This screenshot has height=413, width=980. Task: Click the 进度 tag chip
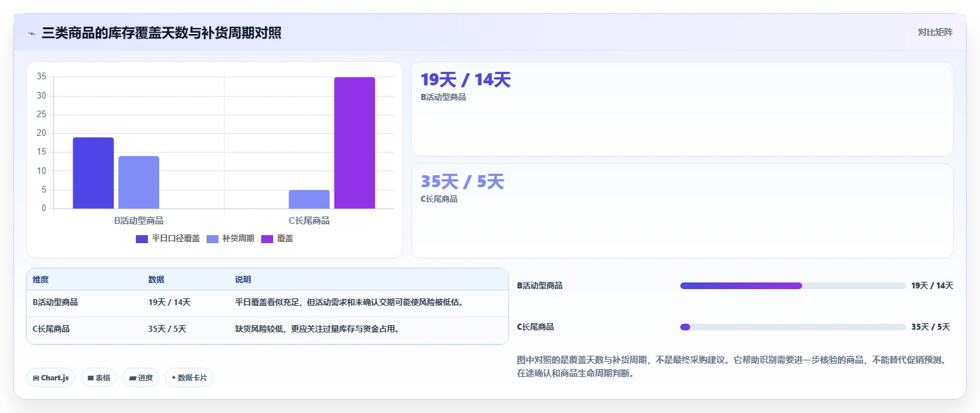point(141,378)
